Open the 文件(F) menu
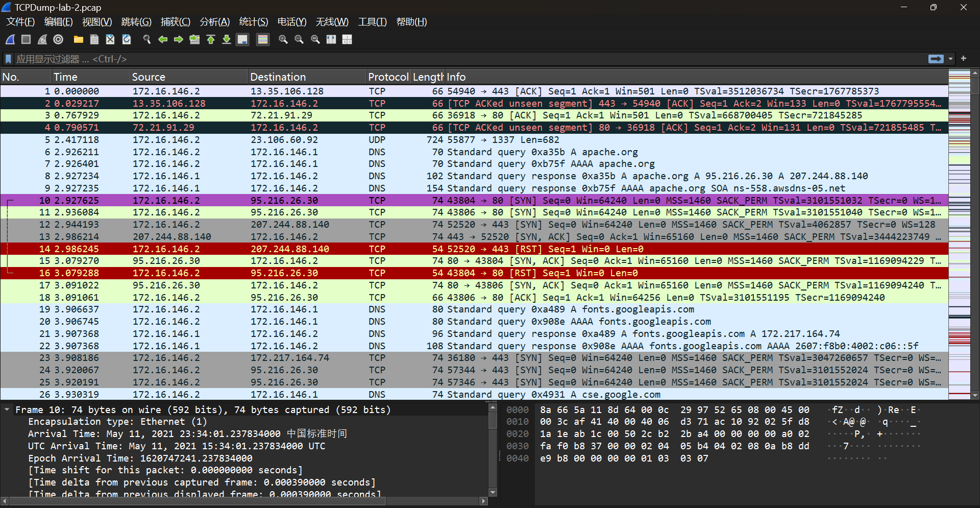 (x=20, y=22)
